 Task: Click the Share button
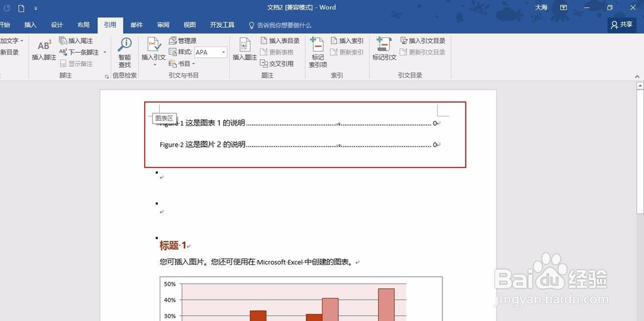pyautogui.click(x=622, y=24)
